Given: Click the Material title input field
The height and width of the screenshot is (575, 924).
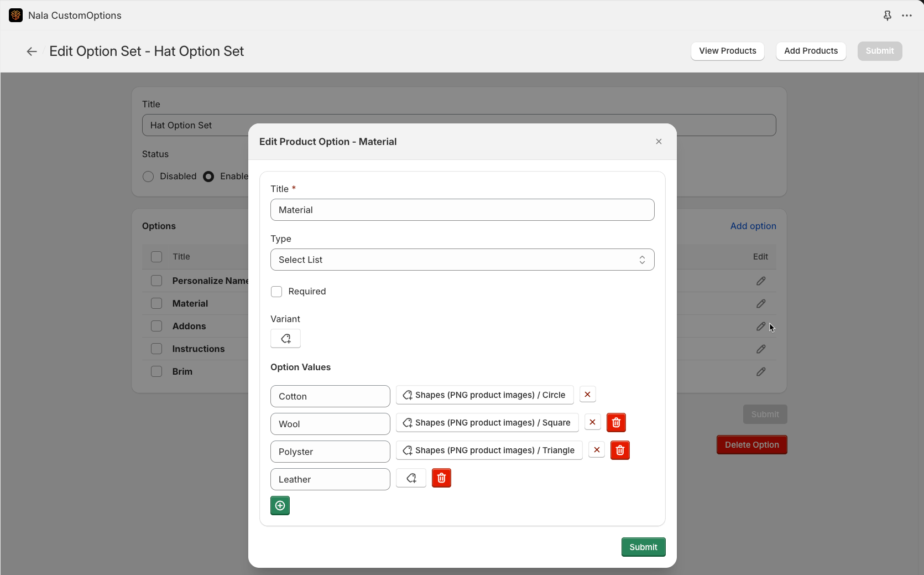Looking at the screenshot, I should pos(462,210).
